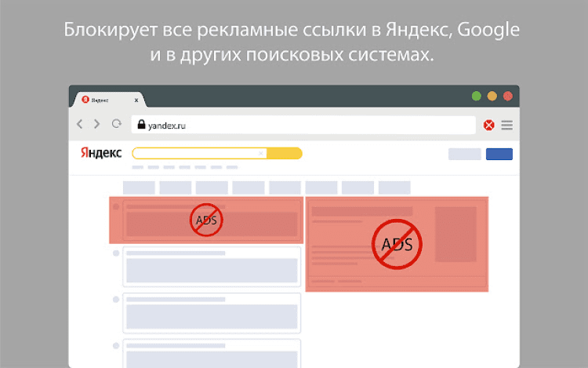Click the crossed-out ADS banner on the left
Viewport: 588px width, 368px height.
click(206, 220)
